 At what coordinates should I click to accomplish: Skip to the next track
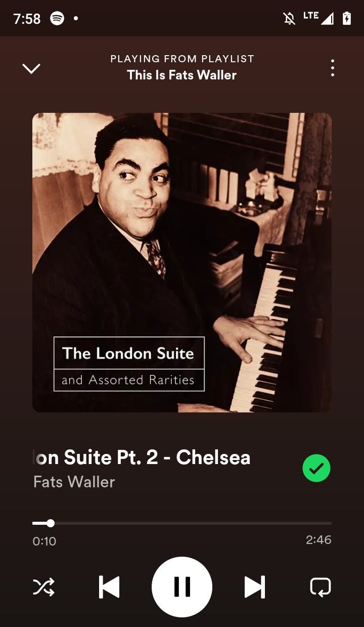coord(255,587)
